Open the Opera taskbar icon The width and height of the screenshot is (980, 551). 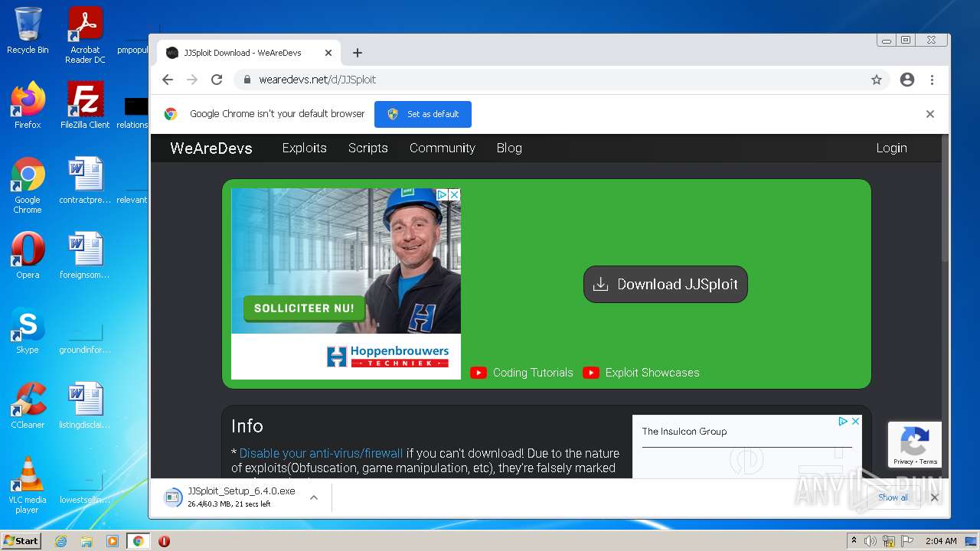[x=164, y=541]
